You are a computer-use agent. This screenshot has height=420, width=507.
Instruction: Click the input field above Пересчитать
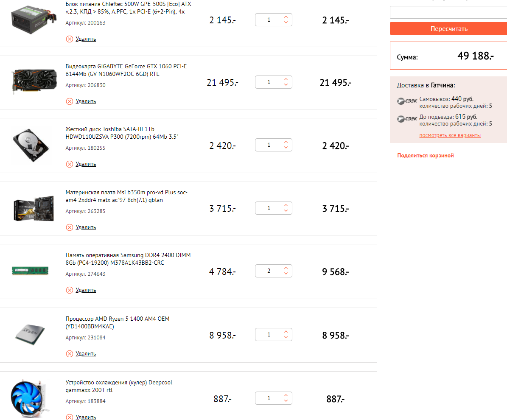448,12
